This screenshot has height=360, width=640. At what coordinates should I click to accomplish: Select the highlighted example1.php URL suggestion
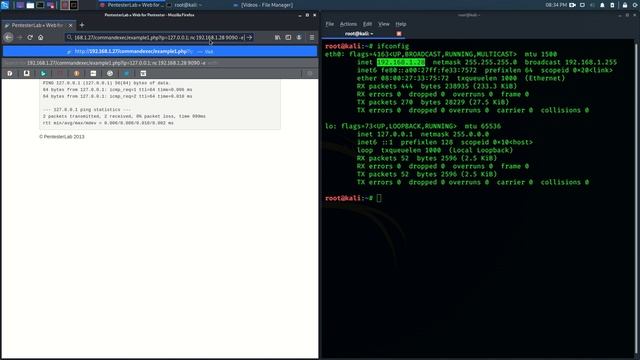tap(160, 51)
